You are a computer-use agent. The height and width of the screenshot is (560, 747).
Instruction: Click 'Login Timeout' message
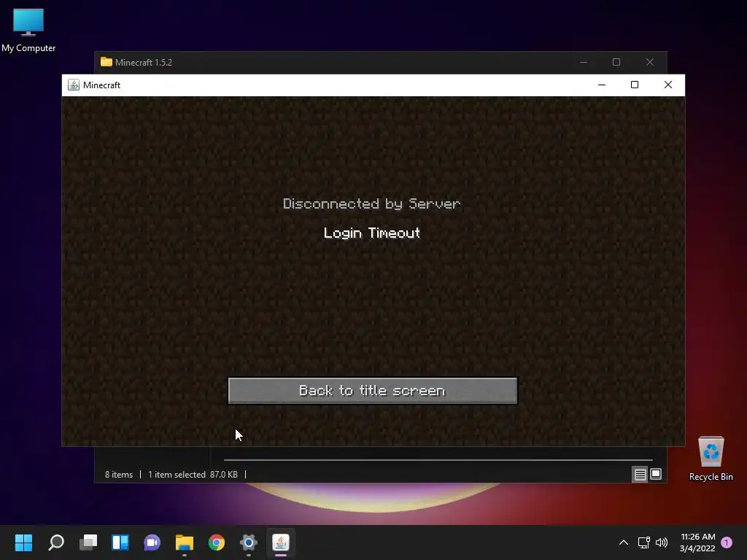tap(371, 233)
